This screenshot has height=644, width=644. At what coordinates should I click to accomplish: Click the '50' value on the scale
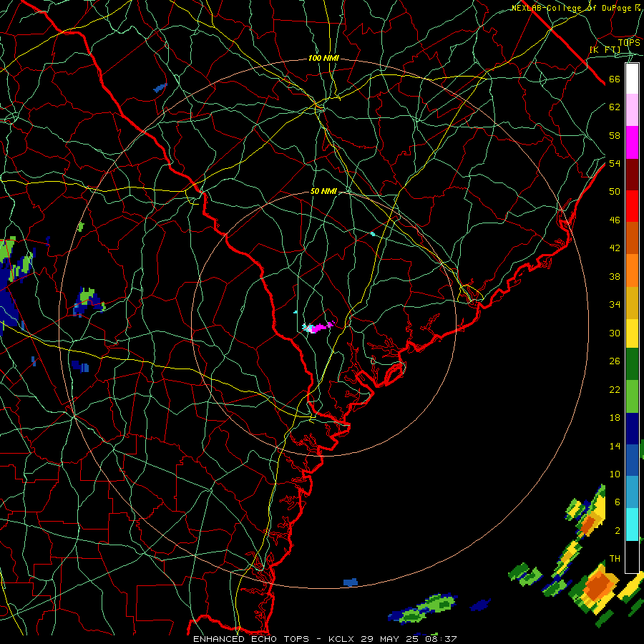[615, 192]
